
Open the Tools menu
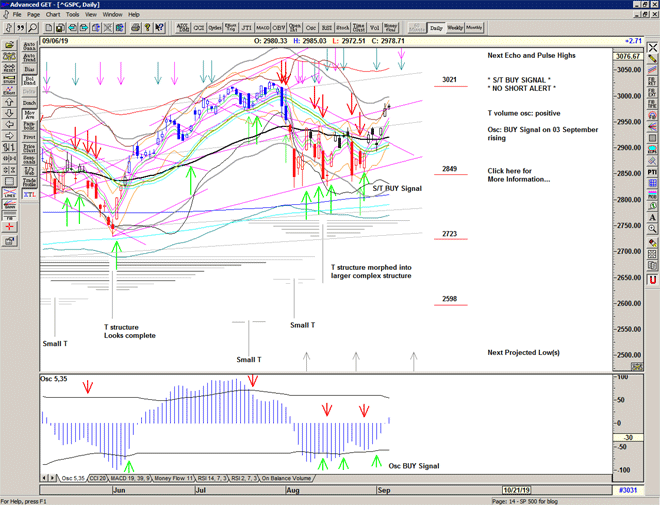tap(73, 15)
